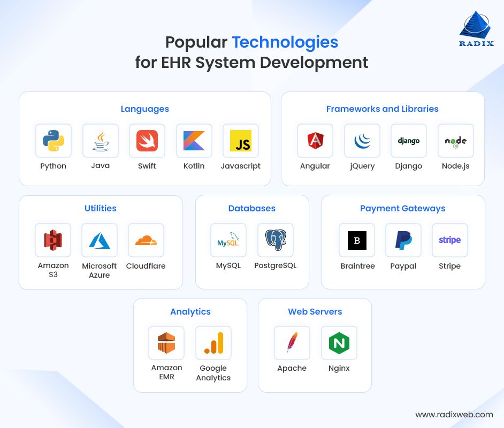Click the Swift bird icon

coord(147,141)
